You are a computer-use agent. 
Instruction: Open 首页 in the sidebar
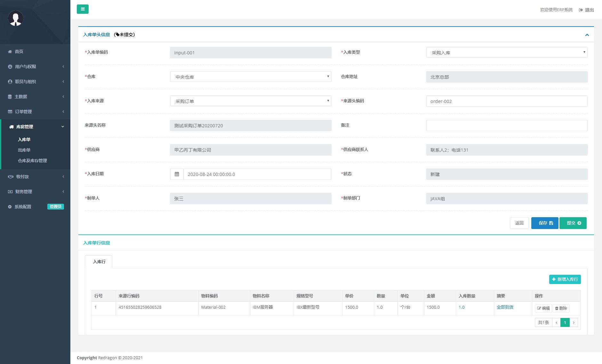point(35,51)
